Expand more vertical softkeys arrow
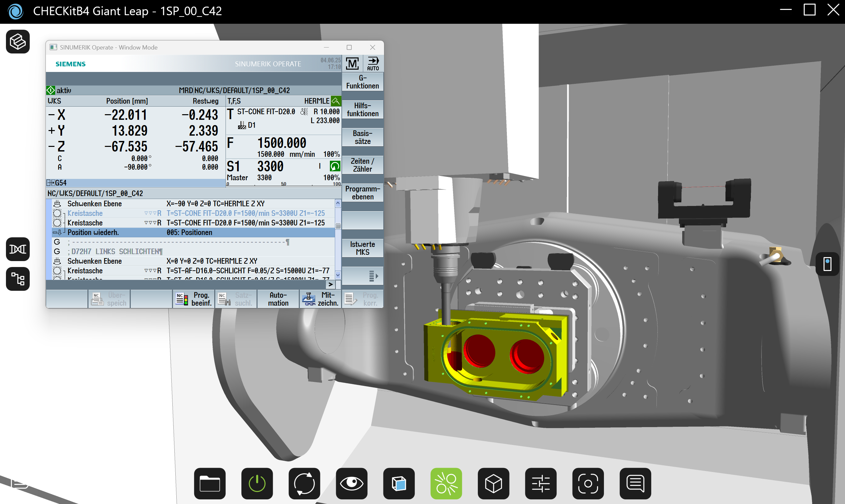Screen dimensions: 845x504 [363, 276]
